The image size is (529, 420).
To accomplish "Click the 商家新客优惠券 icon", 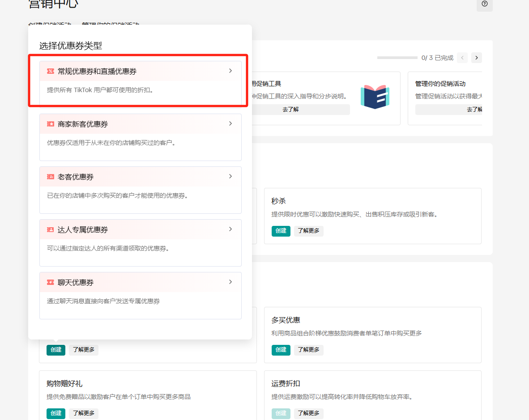I will coord(51,124).
